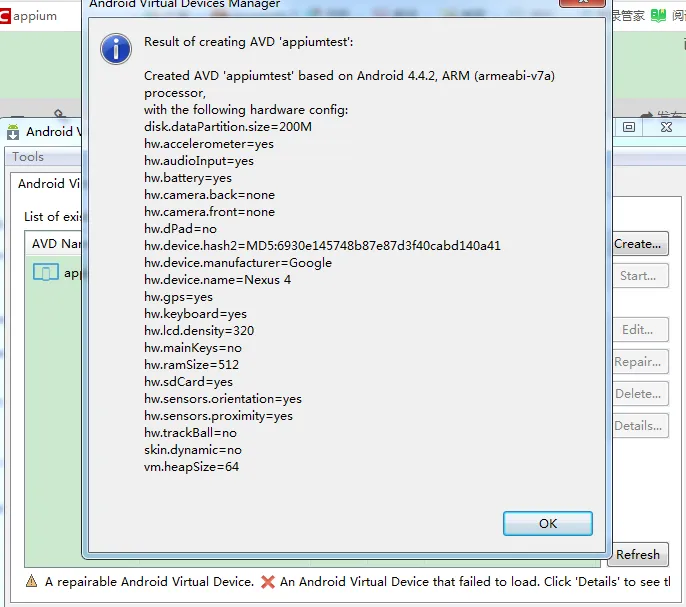Click the Android icon in the manager title bar
The height and width of the screenshot is (607, 686).
coord(13,132)
